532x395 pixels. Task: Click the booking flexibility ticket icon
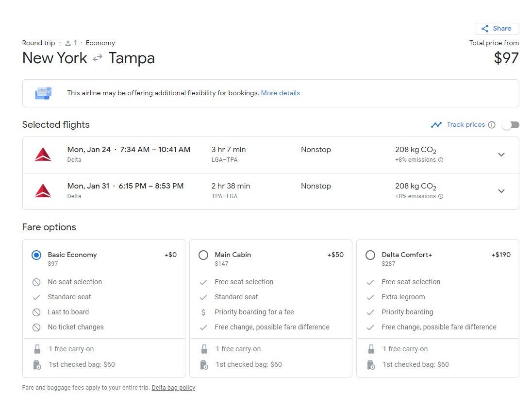coord(43,93)
